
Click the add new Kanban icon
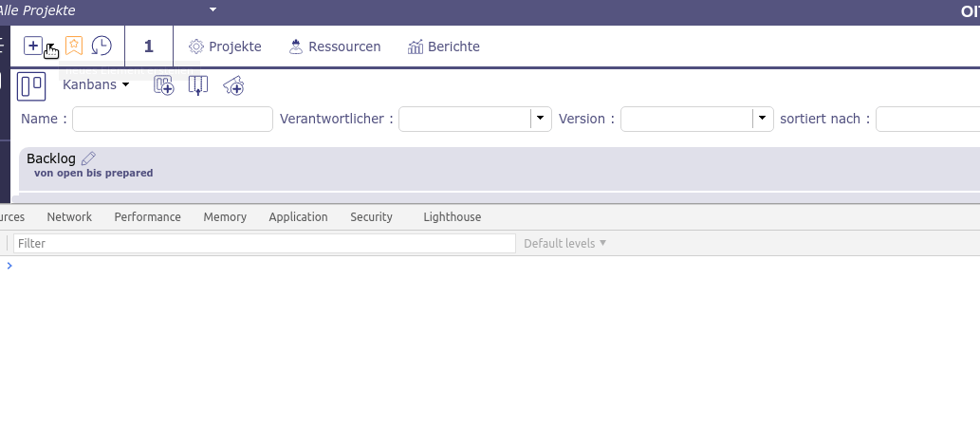164,85
